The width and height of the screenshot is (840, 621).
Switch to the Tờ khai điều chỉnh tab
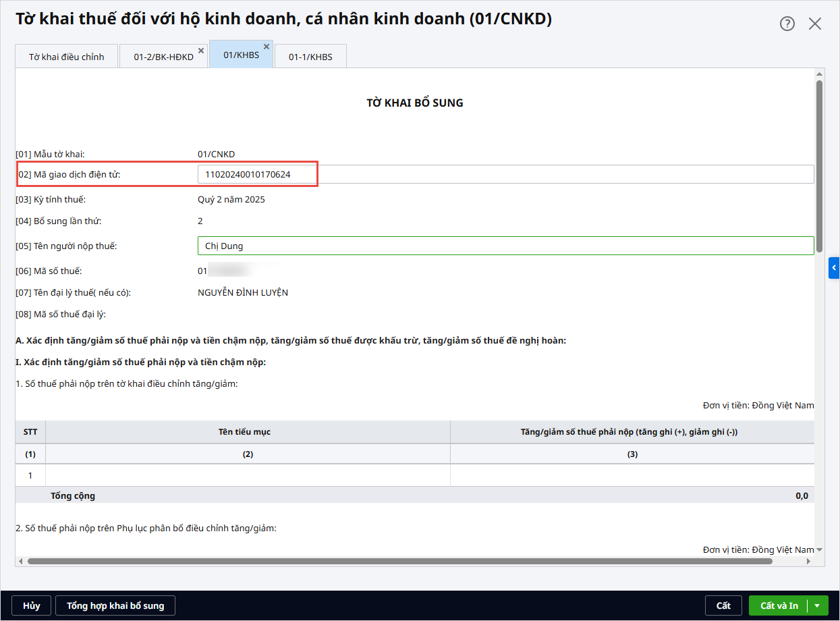click(66, 57)
